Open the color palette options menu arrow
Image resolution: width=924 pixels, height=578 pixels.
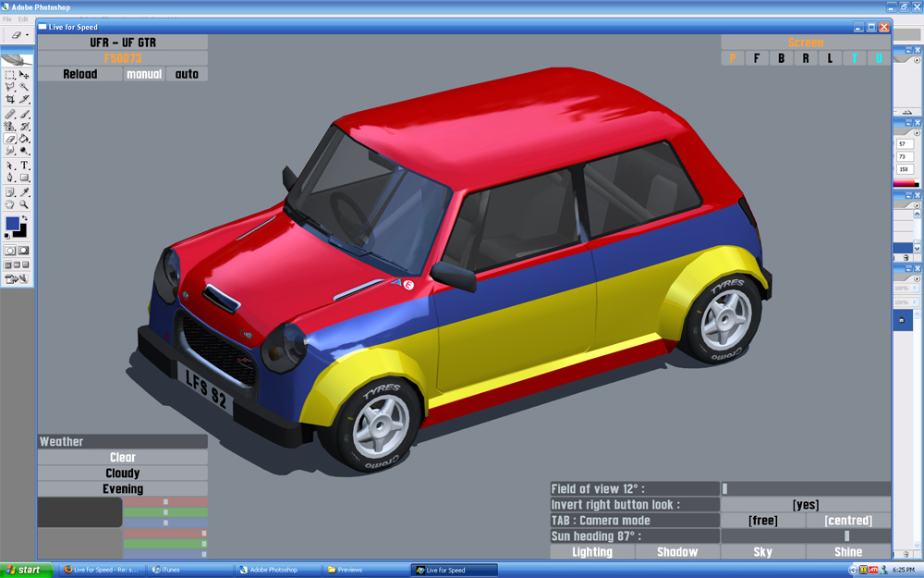(x=917, y=132)
